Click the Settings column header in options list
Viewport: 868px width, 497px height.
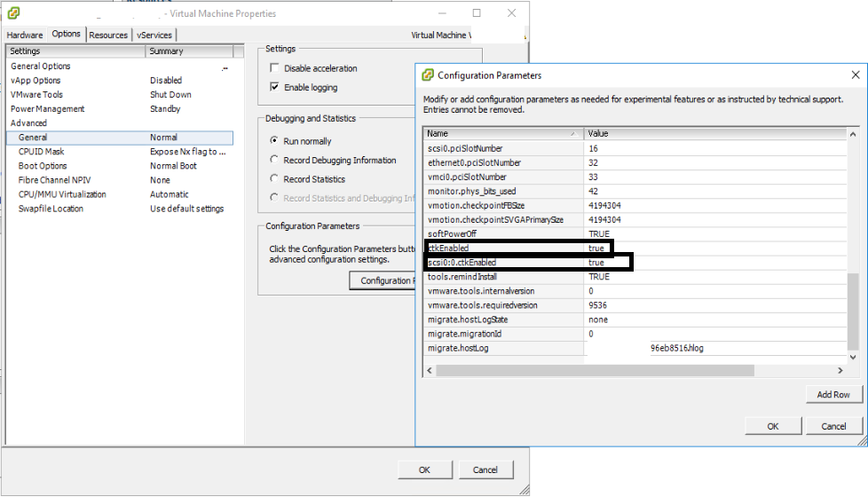[75, 51]
